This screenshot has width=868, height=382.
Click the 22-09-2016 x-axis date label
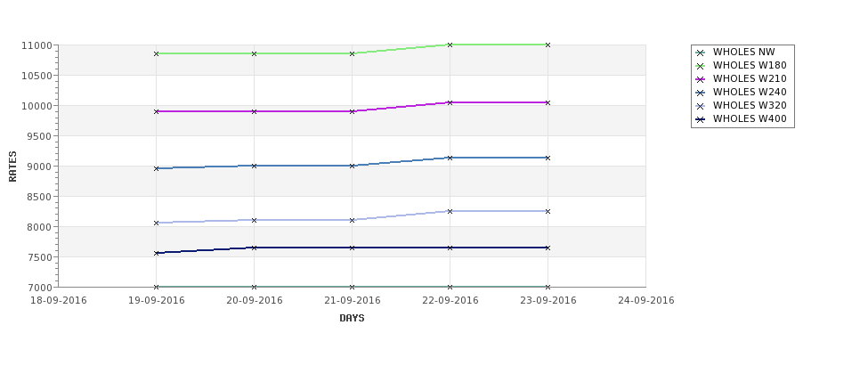(450, 301)
